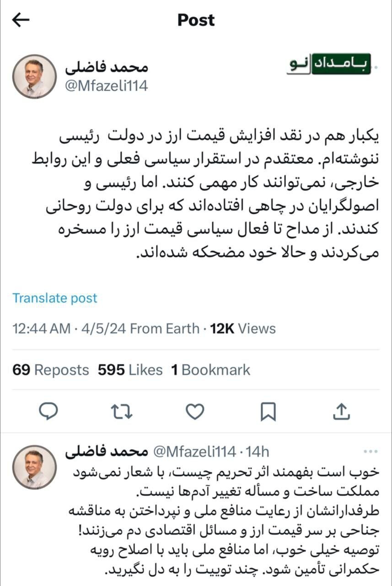
Task: Click the Translate post link
Action: pyautogui.click(x=55, y=298)
